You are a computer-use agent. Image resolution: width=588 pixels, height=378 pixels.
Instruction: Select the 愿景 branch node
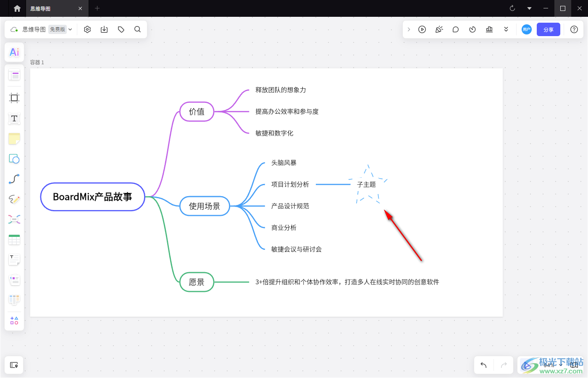197,282
